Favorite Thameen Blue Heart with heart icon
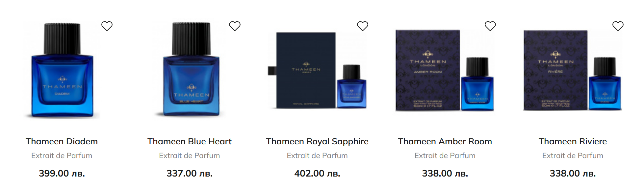The height and width of the screenshot is (191, 644). coord(235,26)
